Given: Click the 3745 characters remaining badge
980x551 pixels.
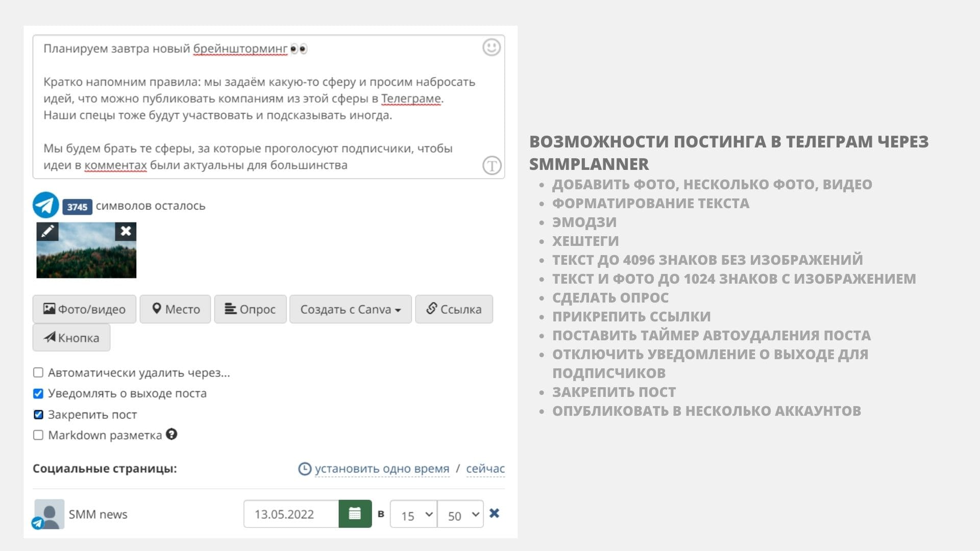Looking at the screenshot, I should 77,207.
